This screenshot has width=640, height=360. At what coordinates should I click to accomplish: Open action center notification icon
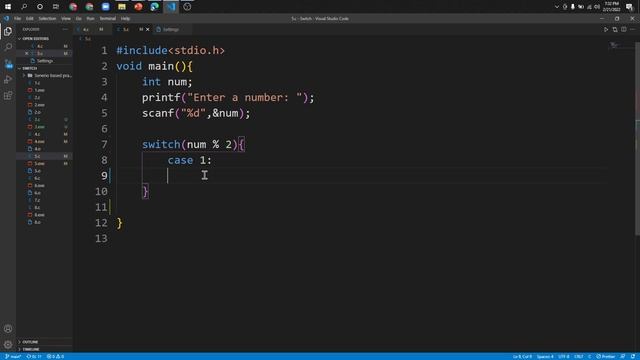pyautogui.click(x=629, y=7)
